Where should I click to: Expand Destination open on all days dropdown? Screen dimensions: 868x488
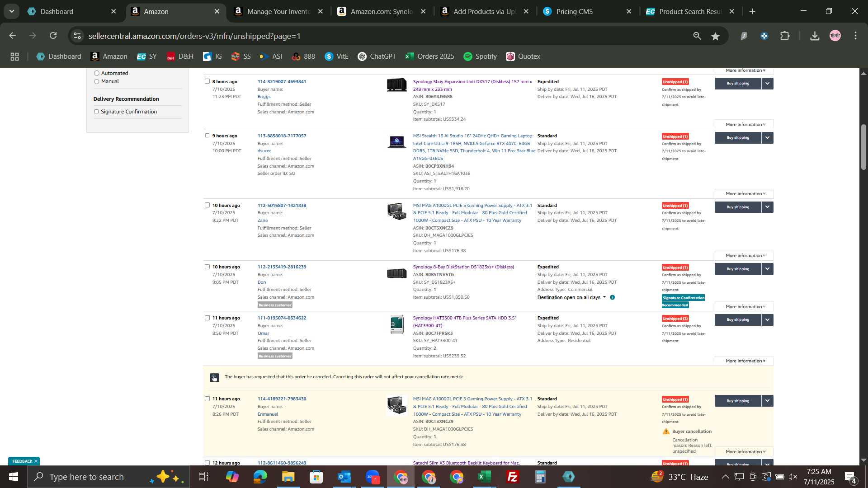click(571, 297)
